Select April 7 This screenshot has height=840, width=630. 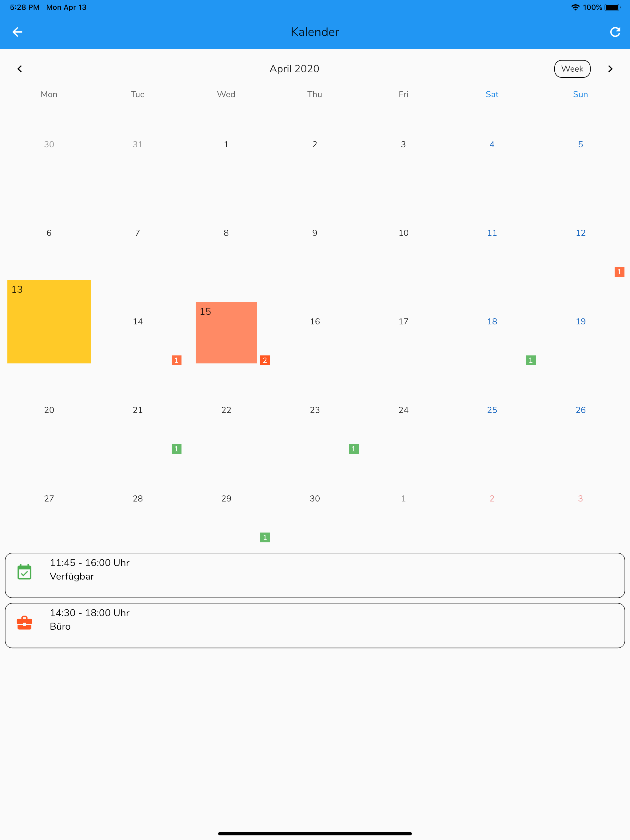click(138, 233)
